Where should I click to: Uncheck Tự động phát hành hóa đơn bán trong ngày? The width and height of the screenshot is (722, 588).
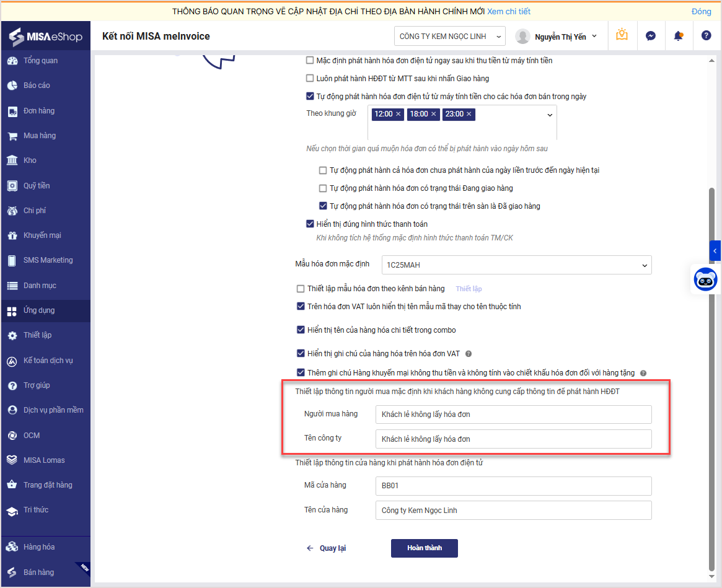click(310, 96)
